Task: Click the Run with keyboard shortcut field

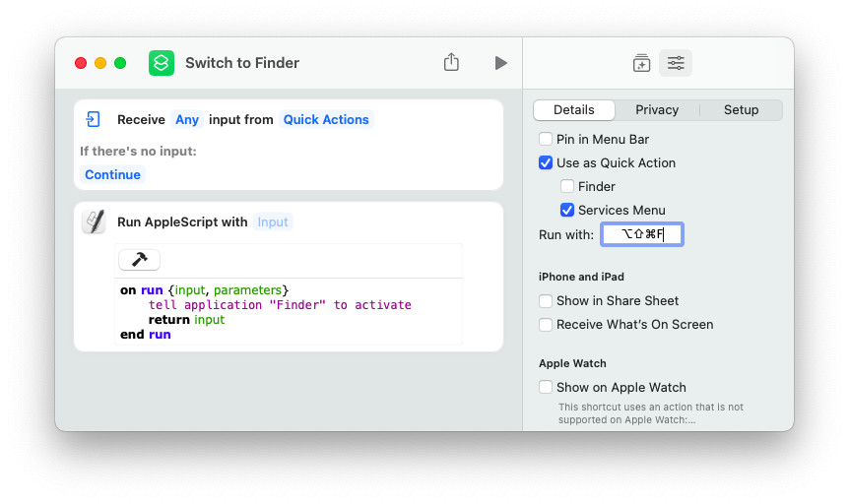Action: tap(641, 234)
